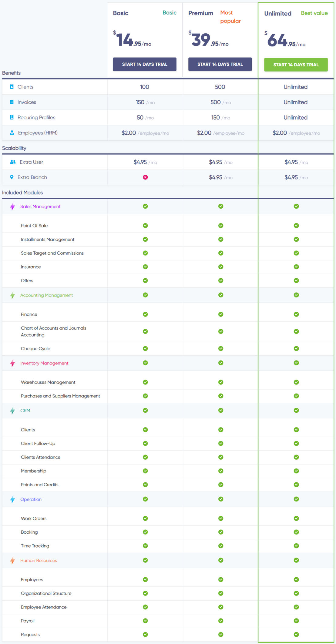Click the Premium Recuring Profiles value 150
Screen dimensions: 336x644
coord(215,117)
